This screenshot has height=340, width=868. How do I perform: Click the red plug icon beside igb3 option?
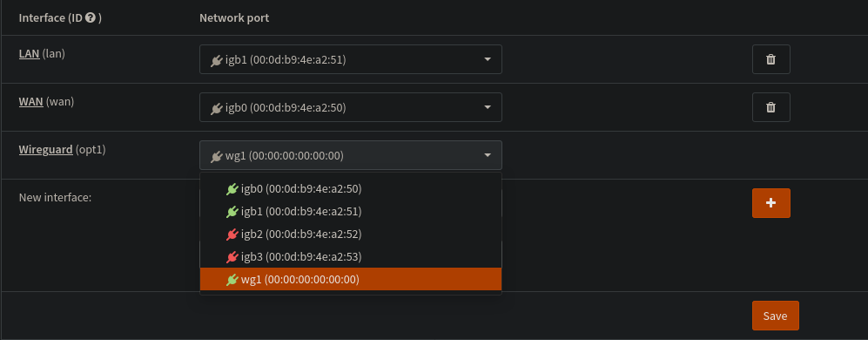point(232,257)
